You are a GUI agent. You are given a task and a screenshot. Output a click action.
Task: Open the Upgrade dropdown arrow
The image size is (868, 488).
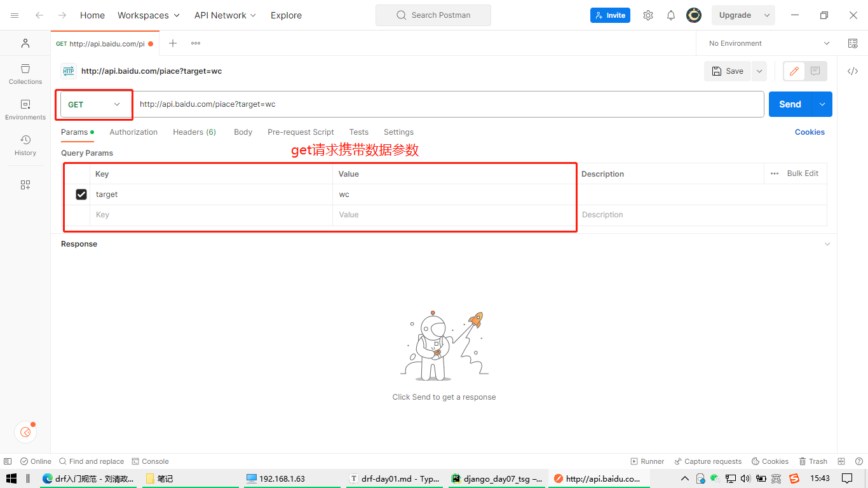click(x=767, y=15)
